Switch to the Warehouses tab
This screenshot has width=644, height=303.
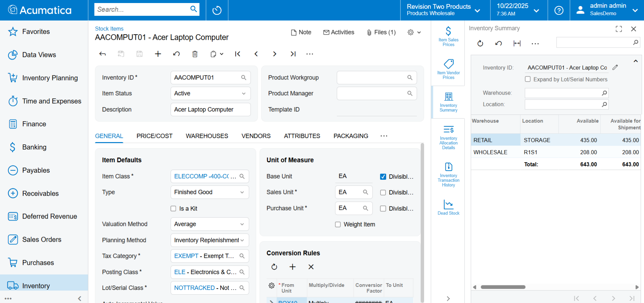[x=207, y=136]
